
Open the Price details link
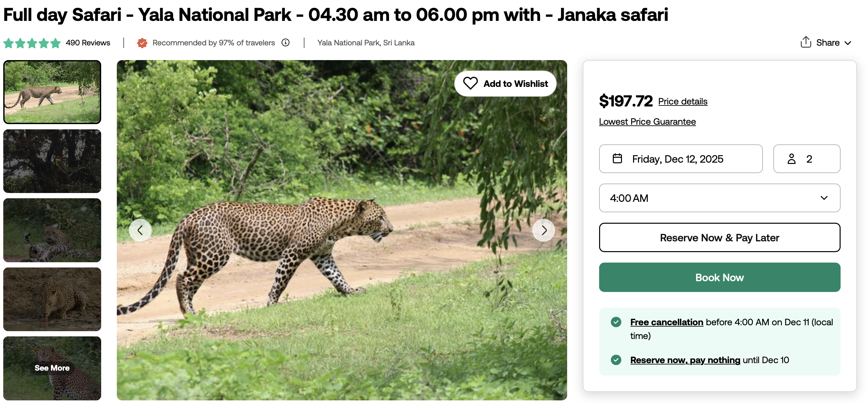tap(683, 102)
